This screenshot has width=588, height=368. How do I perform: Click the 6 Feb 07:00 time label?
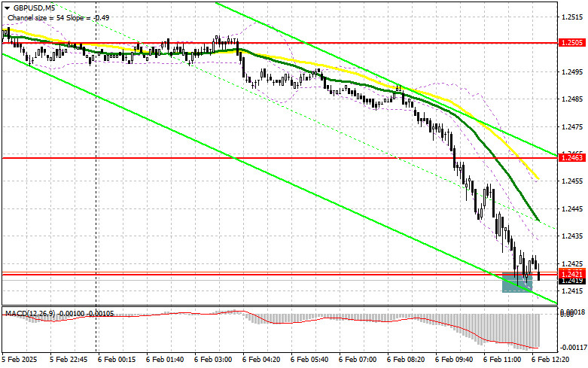tap(358, 360)
